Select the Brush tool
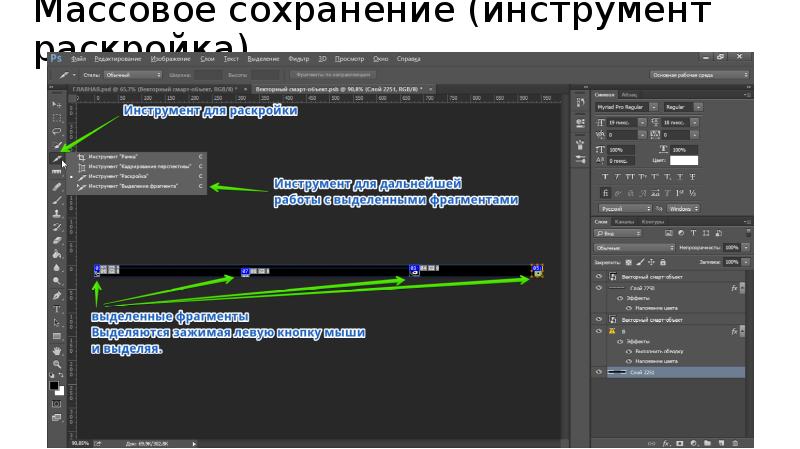Image resolution: width=800 pixels, height=449 pixels. click(x=57, y=199)
